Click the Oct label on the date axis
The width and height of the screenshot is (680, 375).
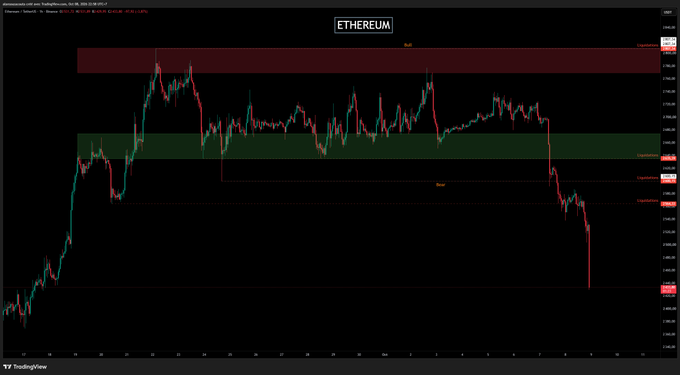pos(385,355)
